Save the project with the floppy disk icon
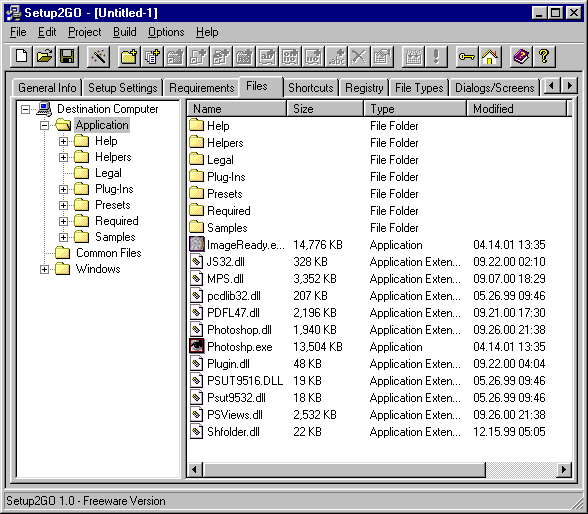 tap(67, 57)
